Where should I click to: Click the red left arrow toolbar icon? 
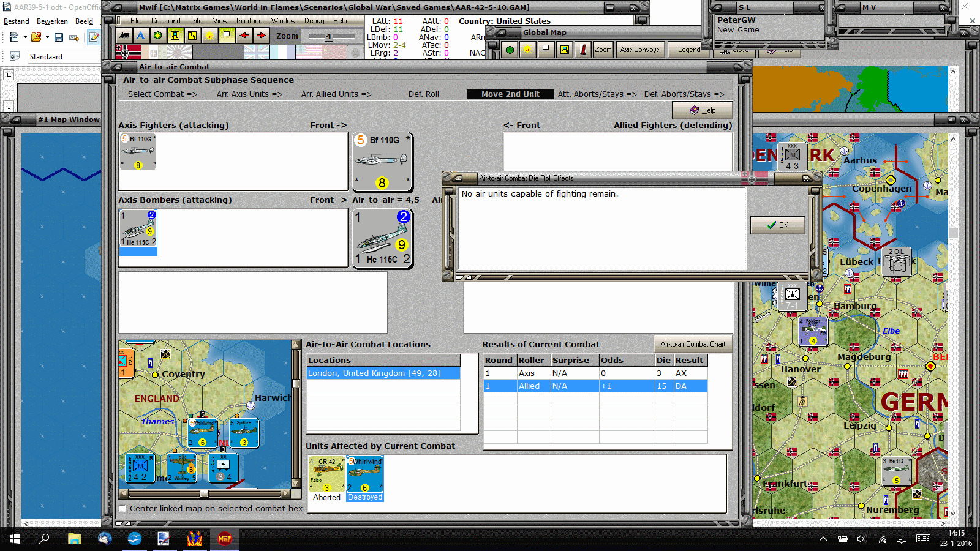[244, 36]
